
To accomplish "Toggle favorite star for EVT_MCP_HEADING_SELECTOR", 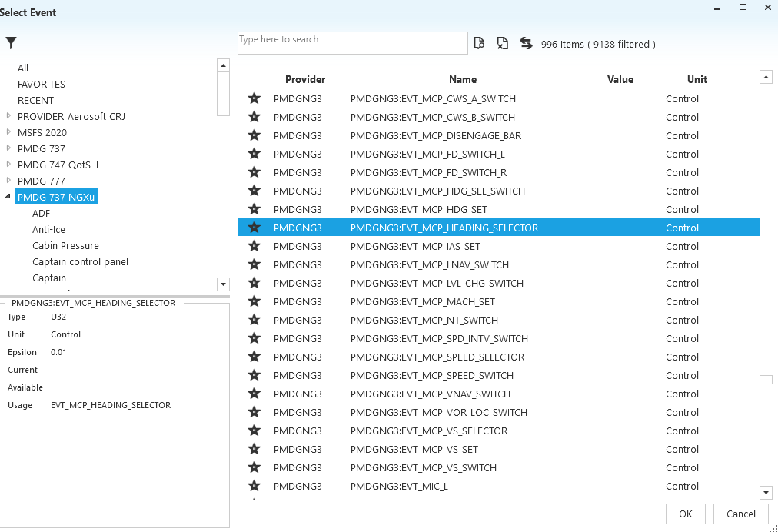I will coord(254,228).
